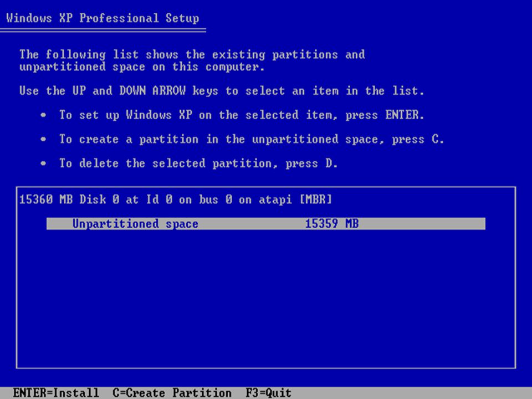
Task: Click the line 'To create a partition in the unpartitioned space'
Action: 252,140
